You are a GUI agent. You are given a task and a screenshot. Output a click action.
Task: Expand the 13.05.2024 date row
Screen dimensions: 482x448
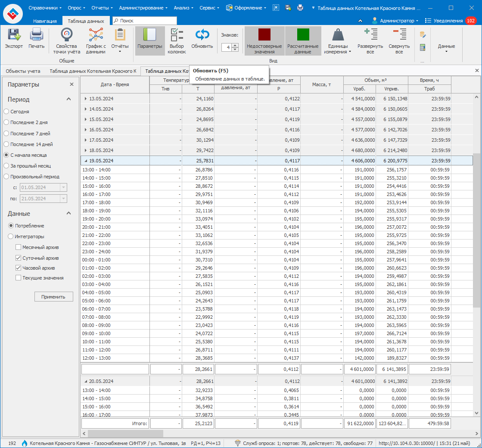click(x=85, y=99)
